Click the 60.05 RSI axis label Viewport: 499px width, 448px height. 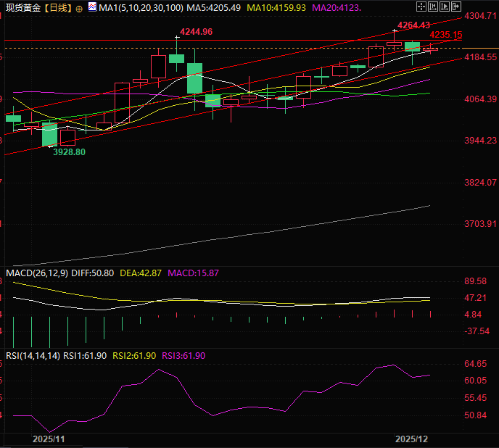pos(476,381)
